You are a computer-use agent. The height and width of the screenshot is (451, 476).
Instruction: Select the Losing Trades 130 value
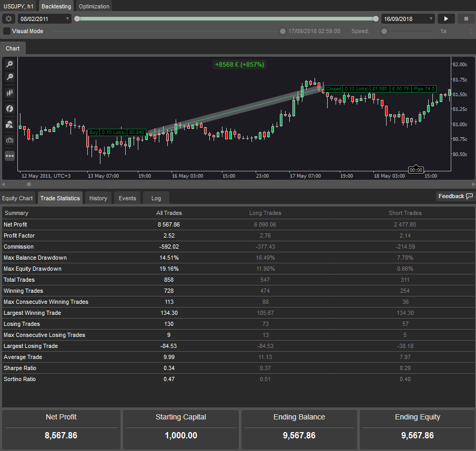[x=169, y=324]
